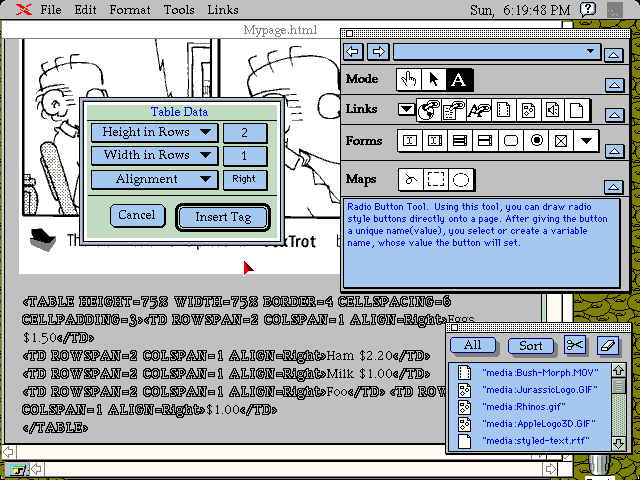The image size is (640, 480).
Task: Open the Tools menu
Action: coord(179,10)
